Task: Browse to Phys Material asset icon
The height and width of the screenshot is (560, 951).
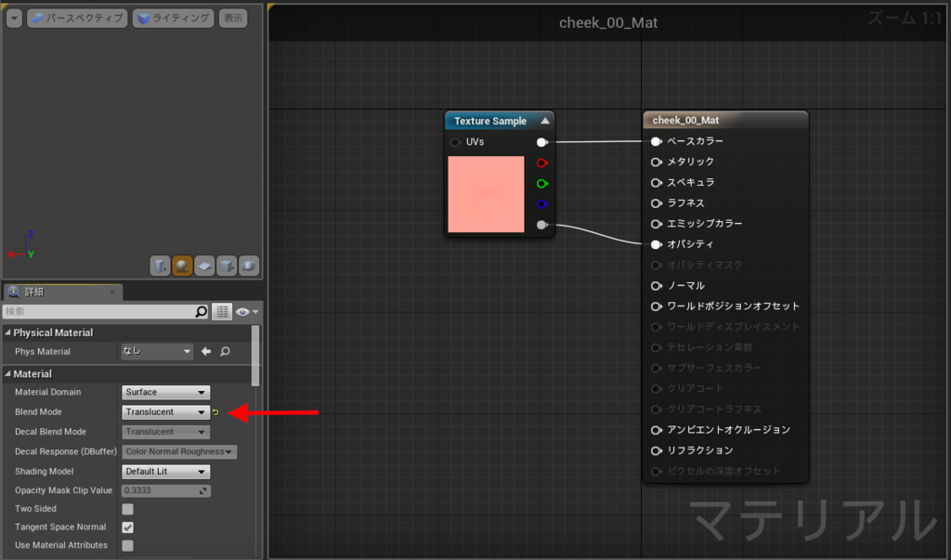Action: click(x=225, y=351)
